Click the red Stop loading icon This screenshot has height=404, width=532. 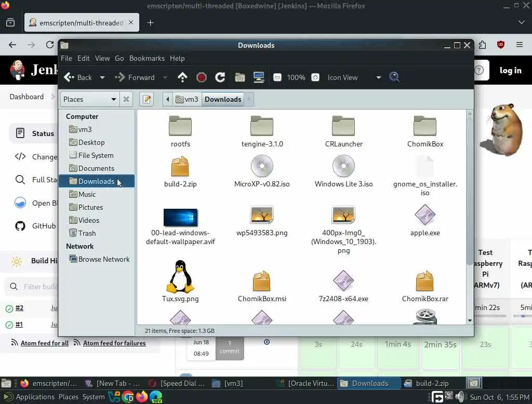[x=202, y=77]
